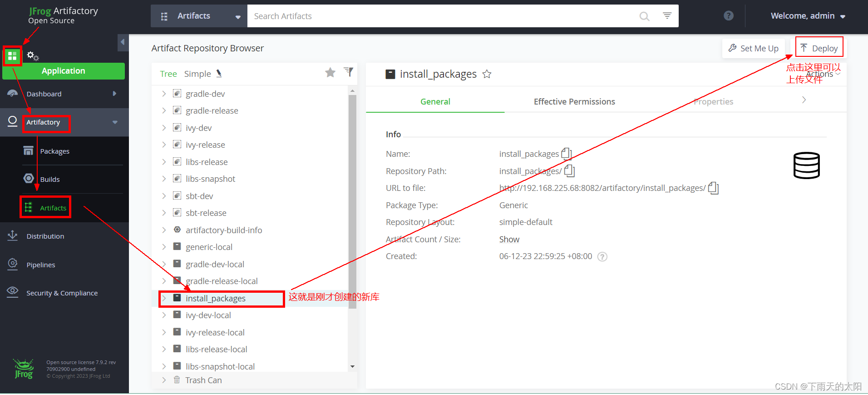Viewport: 868px width, 395px height.
Task: Click the Builds icon in sidebar
Action: [29, 178]
